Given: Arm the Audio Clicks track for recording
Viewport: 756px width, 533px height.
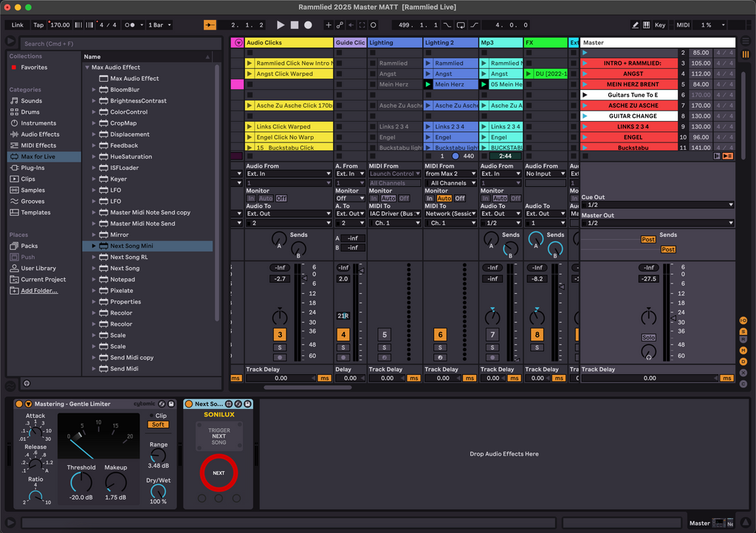Looking at the screenshot, I should pyautogui.click(x=279, y=357).
